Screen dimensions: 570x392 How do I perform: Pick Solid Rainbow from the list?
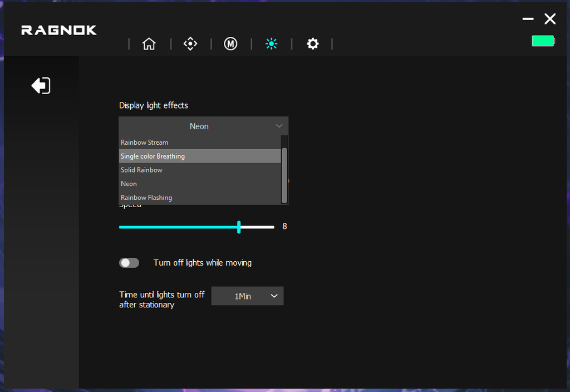click(200, 170)
